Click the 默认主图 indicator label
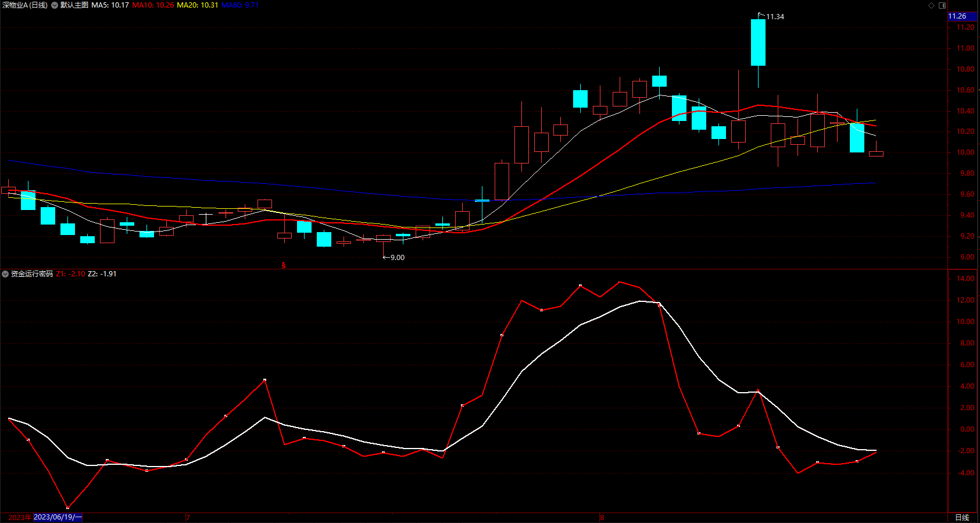Screen dimensions: 980x523 74,5
